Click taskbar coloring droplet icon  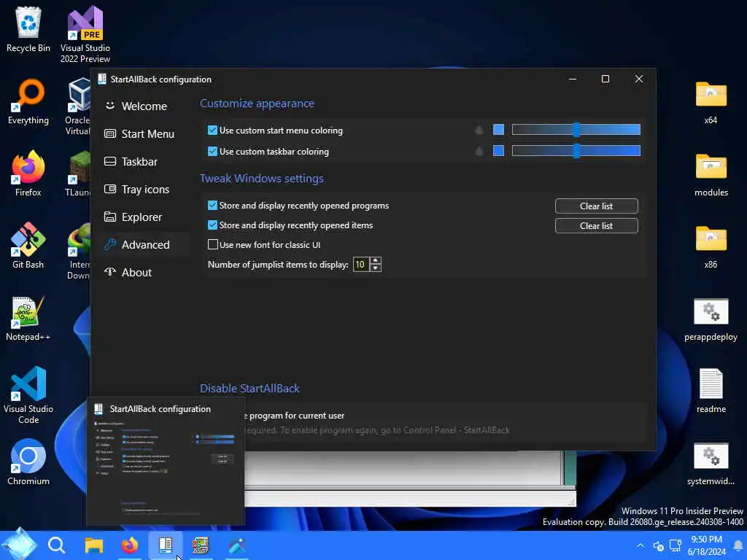click(x=479, y=152)
